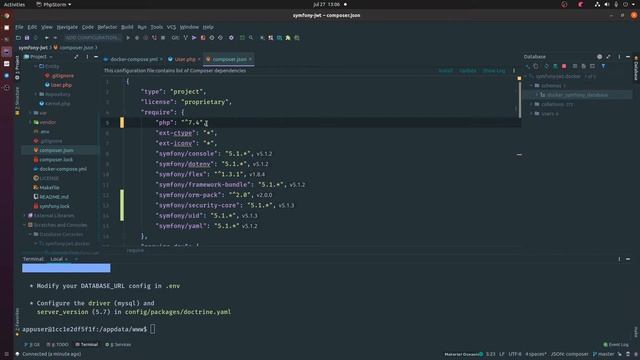Open the VCS menu
Image resolution: width=640 pixels, height=360 pixels.
click(171, 27)
